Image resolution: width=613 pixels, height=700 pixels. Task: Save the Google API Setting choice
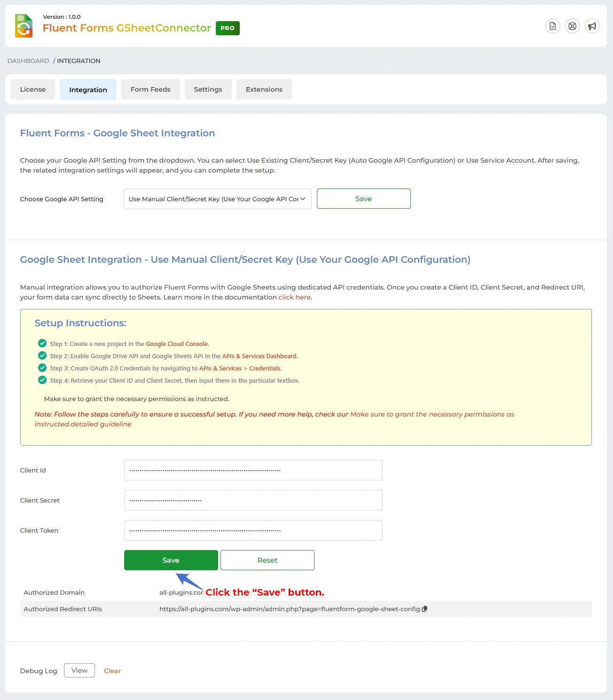[364, 198]
